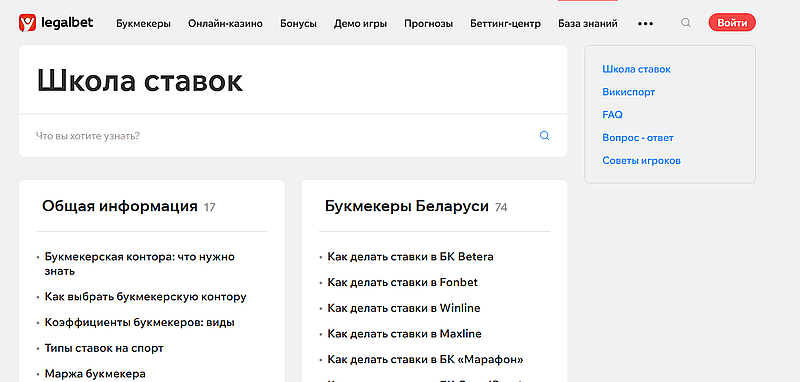Open 'Как выбрать букмекерскую контору' article
The height and width of the screenshot is (382, 800).
tap(145, 297)
